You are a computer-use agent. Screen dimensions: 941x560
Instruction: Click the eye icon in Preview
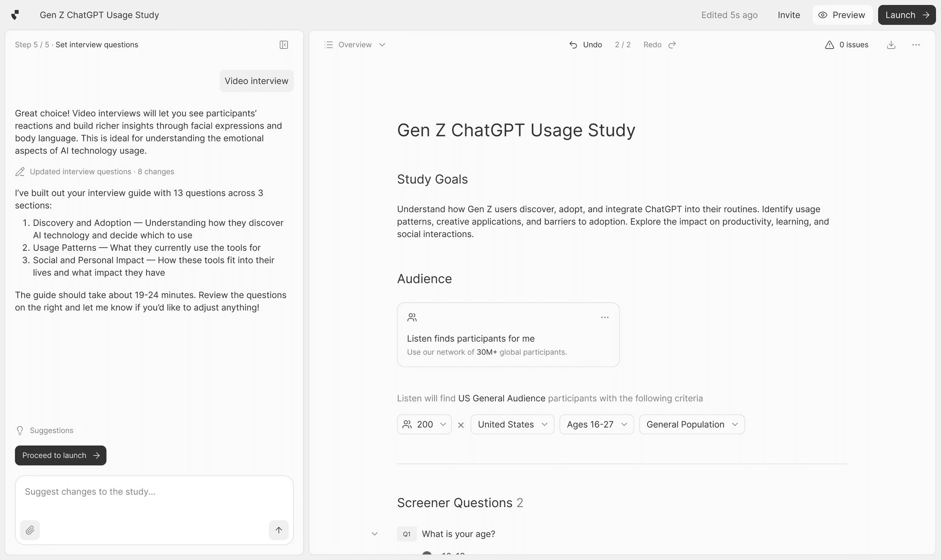click(822, 15)
